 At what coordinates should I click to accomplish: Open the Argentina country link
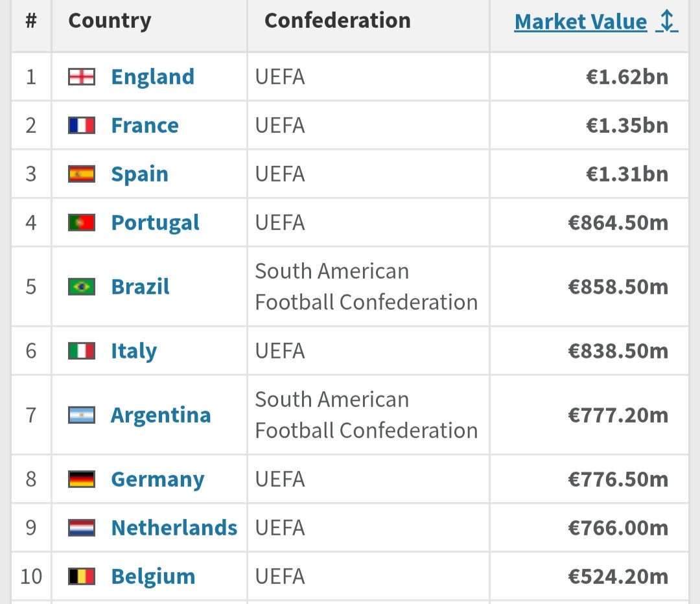(161, 415)
